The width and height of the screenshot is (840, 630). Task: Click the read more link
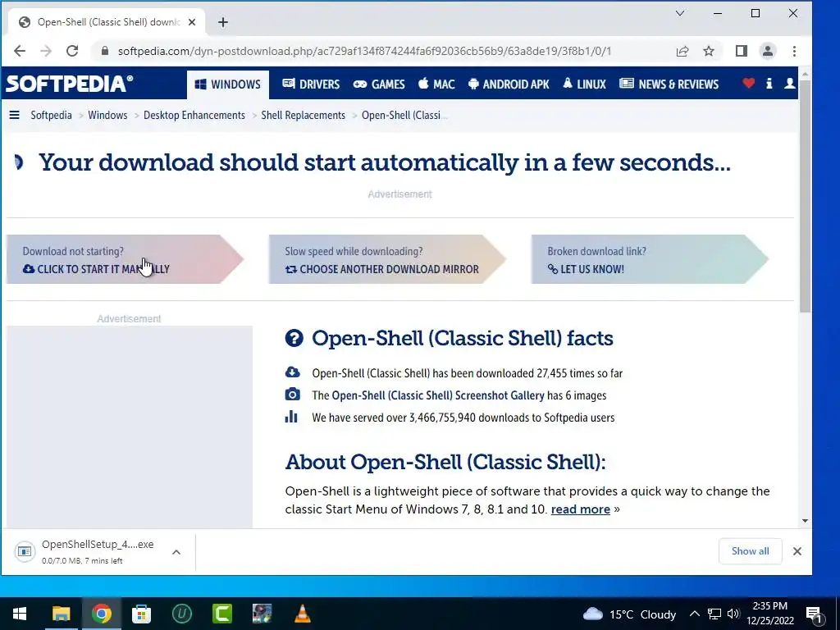580,509
